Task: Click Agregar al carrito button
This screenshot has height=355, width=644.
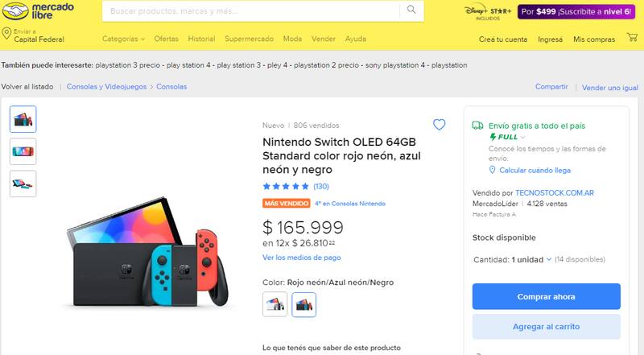Action: 544,327
